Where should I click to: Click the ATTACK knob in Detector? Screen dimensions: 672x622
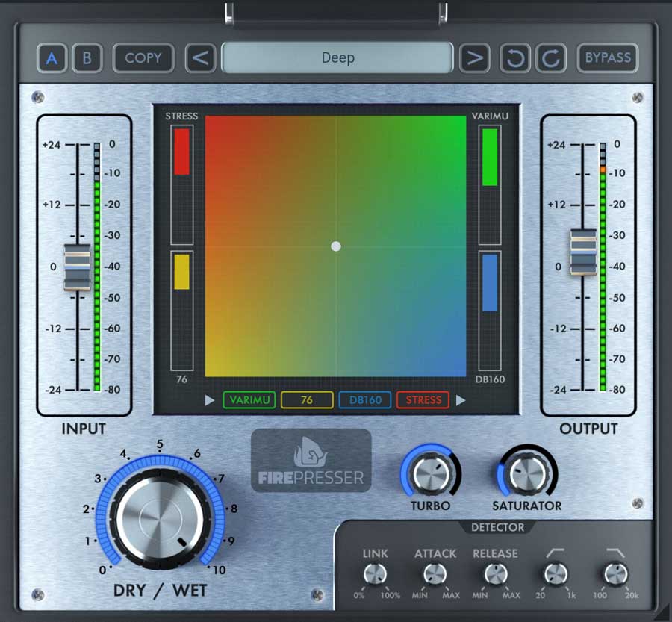435,574
